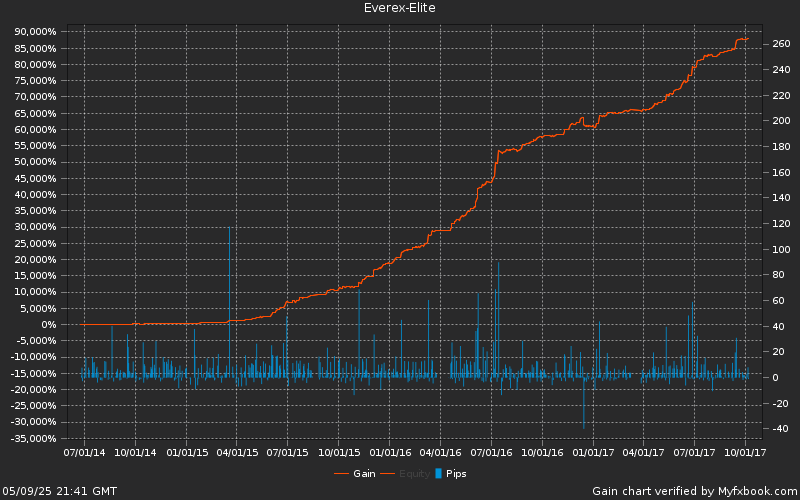Click the Gain chart verified by Myfxbook.com text
800x500 pixels.
click(x=695, y=491)
